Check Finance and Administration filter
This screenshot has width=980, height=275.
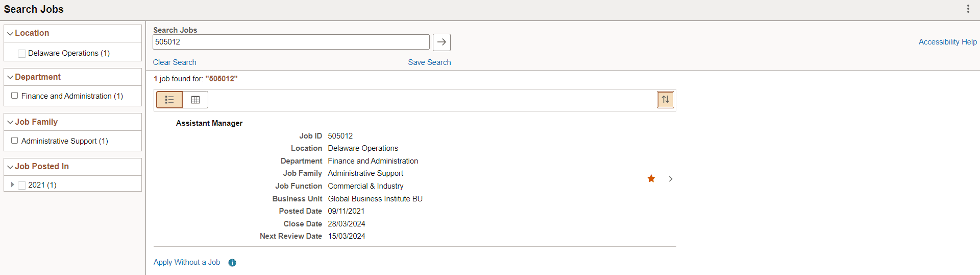click(x=15, y=96)
